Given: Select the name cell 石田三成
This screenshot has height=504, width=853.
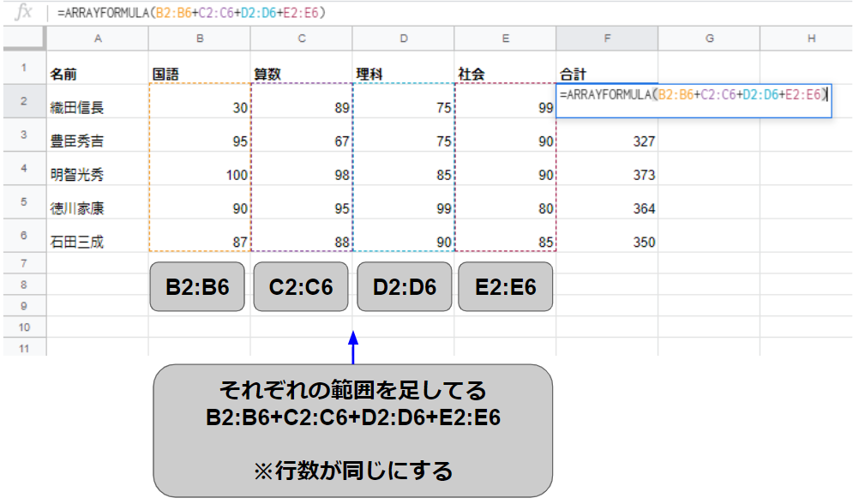Looking at the screenshot, I should coord(98,236).
